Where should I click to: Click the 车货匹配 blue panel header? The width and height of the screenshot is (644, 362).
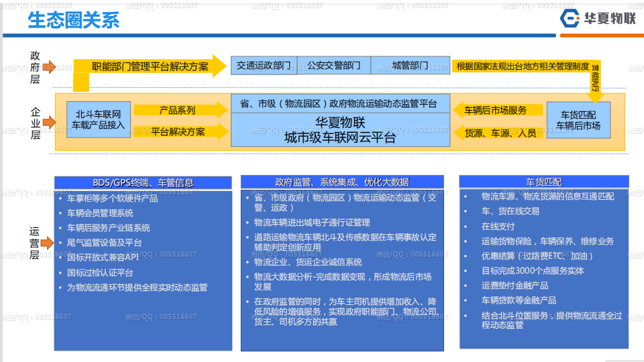point(544,182)
